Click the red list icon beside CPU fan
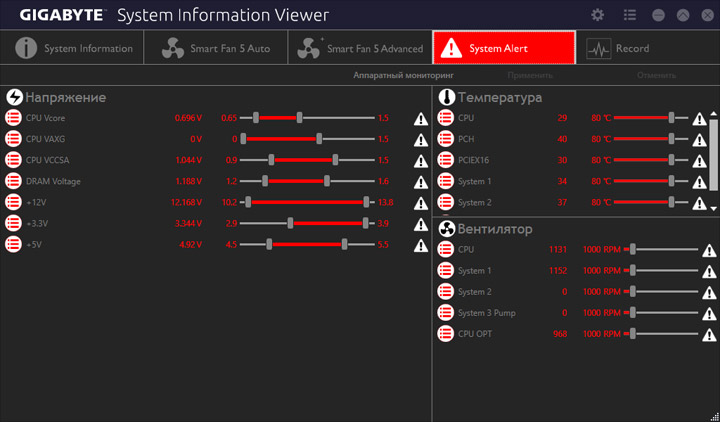The width and height of the screenshot is (720, 422). (x=445, y=249)
